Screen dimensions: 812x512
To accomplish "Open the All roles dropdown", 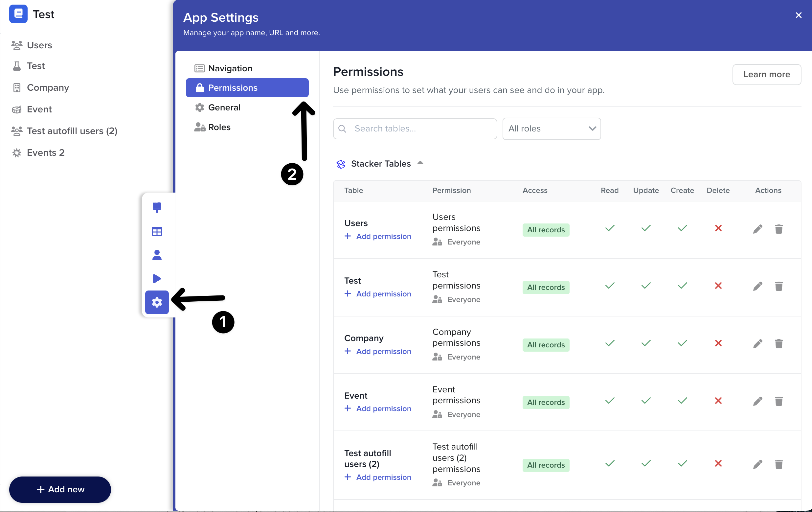I will (x=551, y=129).
